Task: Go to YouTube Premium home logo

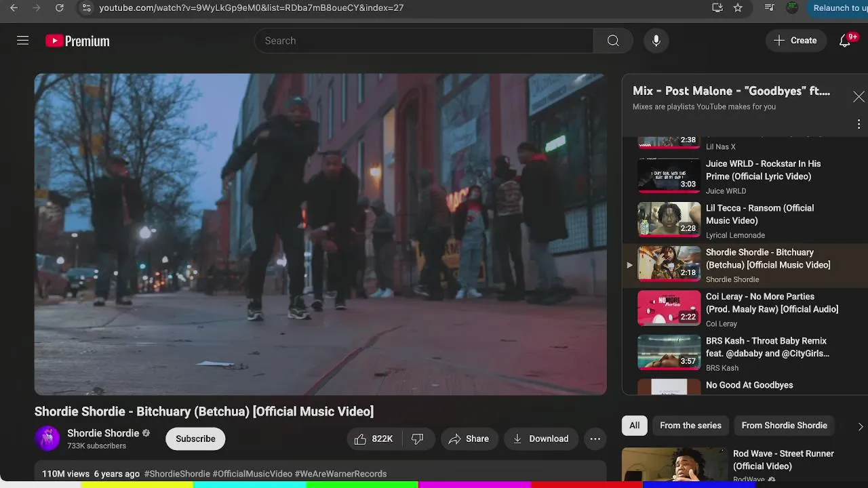Action: point(77,41)
